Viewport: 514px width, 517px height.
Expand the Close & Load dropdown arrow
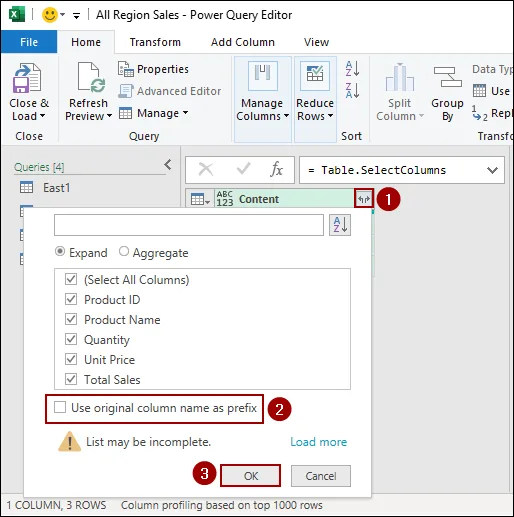point(42,116)
